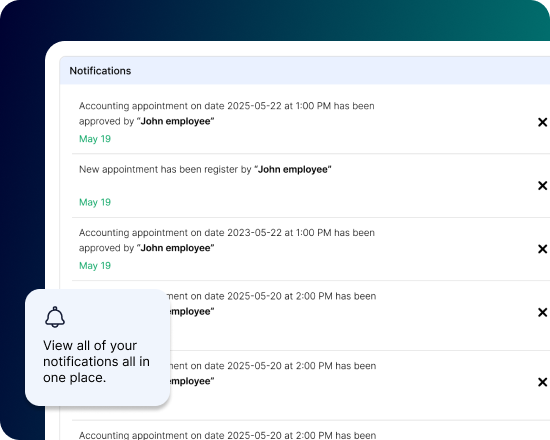Open the bottom partially visible accounting appointment notification
550x440 pixels.
227,435
